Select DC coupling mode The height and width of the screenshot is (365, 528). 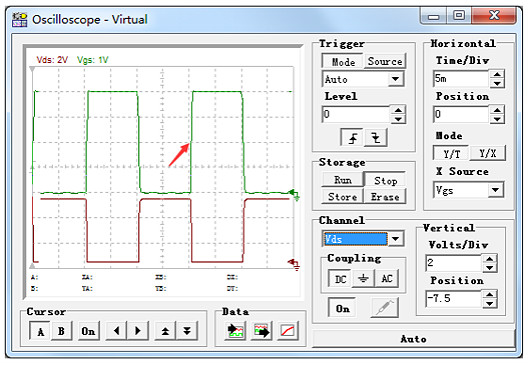(x=340, y=279)
